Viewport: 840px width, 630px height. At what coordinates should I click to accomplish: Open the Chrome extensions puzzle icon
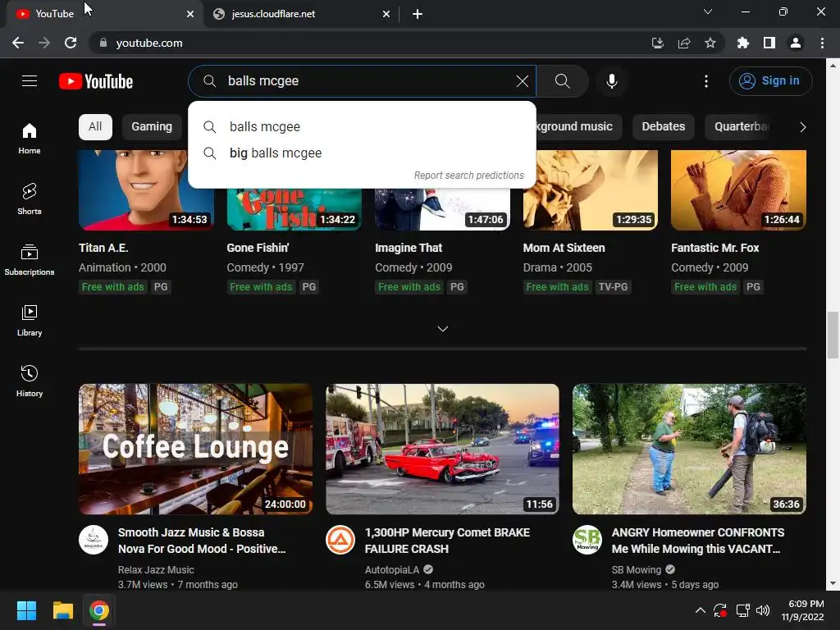click(742, 43)
